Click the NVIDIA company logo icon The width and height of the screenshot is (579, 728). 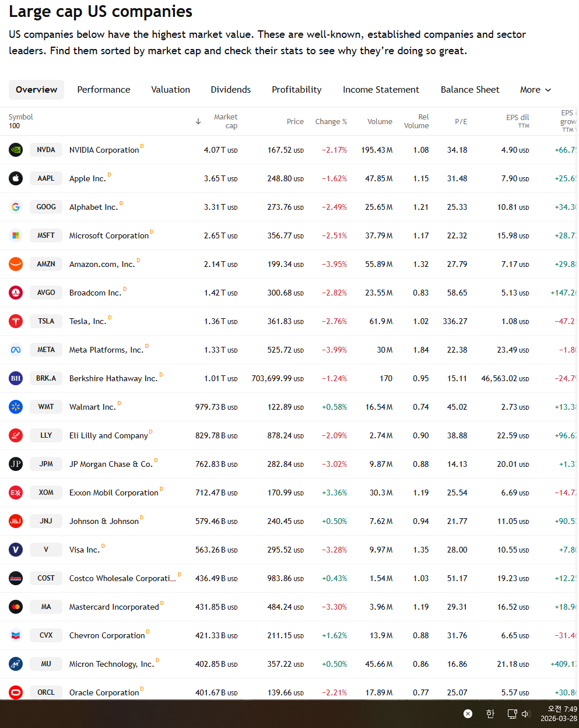coord(16,150)
